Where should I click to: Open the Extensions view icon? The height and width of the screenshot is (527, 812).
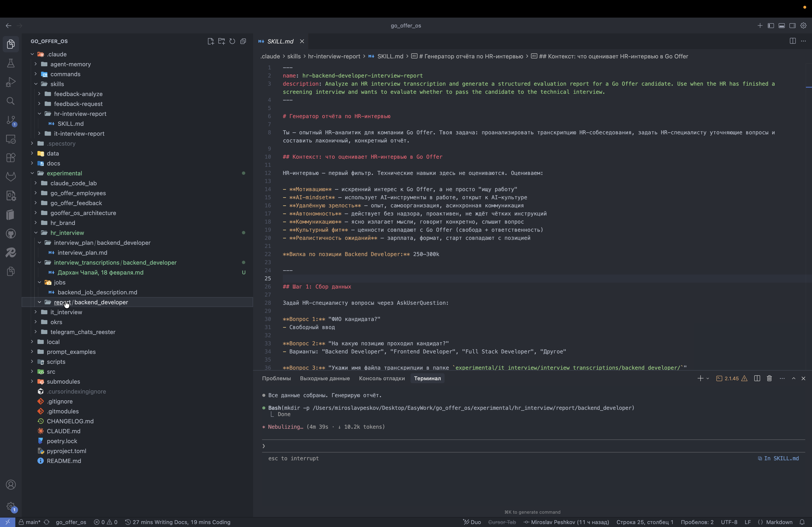(x=11, y=158)
